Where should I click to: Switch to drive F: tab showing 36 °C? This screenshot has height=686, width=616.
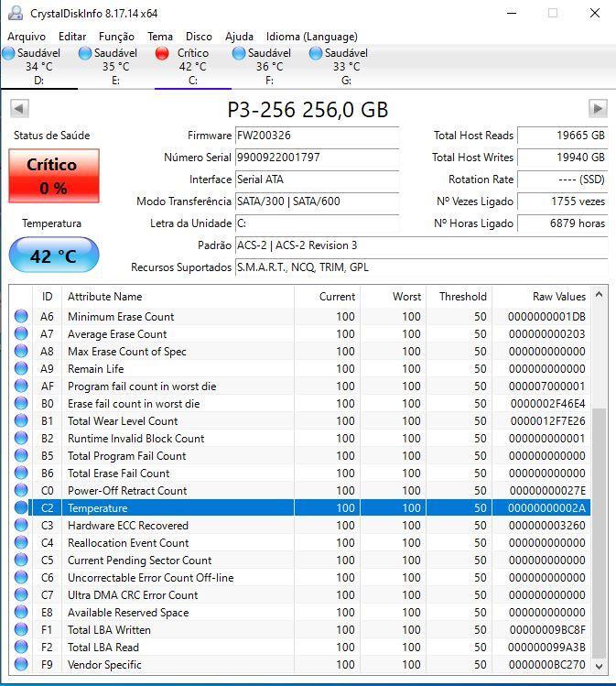pos(269,67)
